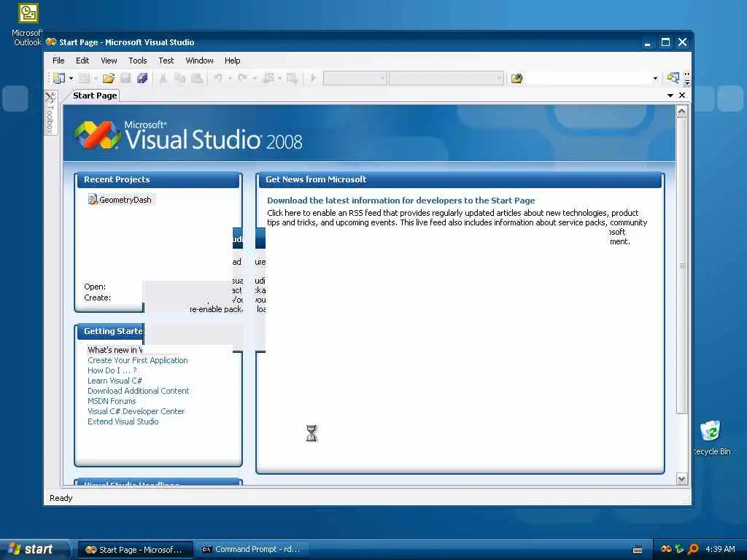
Task: Open the Test menu
Action: pos(166,61)
